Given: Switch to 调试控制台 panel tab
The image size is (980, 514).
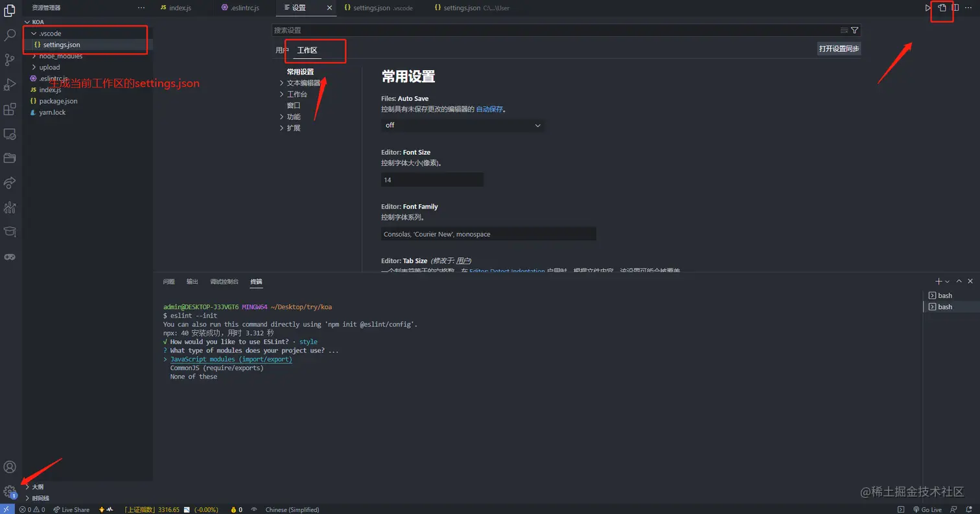Looking at the screenshot, I should pos(224,281).
